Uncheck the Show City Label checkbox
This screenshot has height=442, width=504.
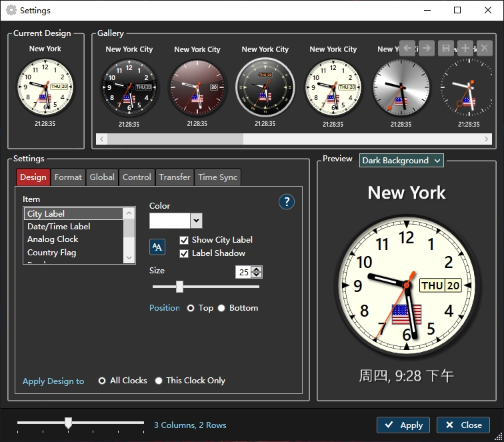[x=185, y=240]
